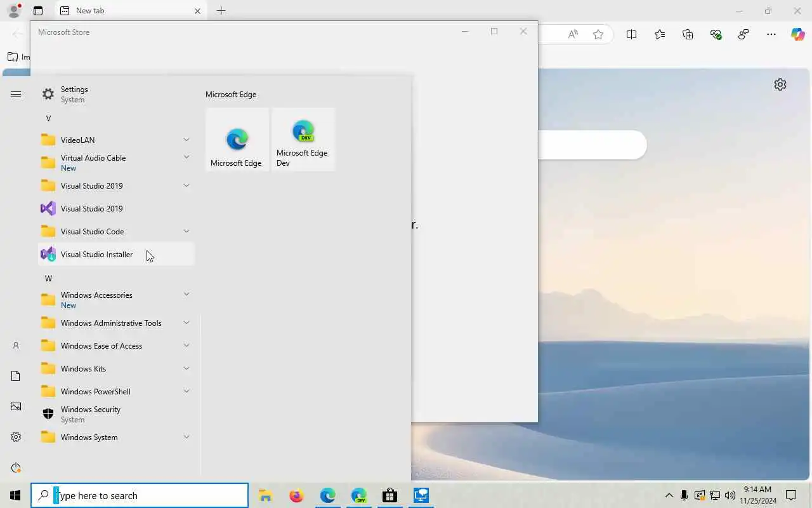Click the letter V section header
This screenshot has width=812, height=508.
coord(48,119)
